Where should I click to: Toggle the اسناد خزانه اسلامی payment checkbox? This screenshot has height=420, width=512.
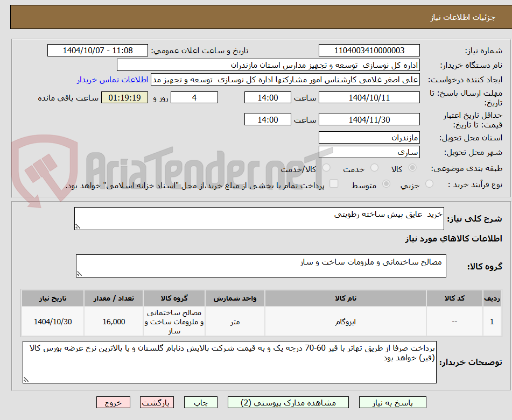[334, 183]
